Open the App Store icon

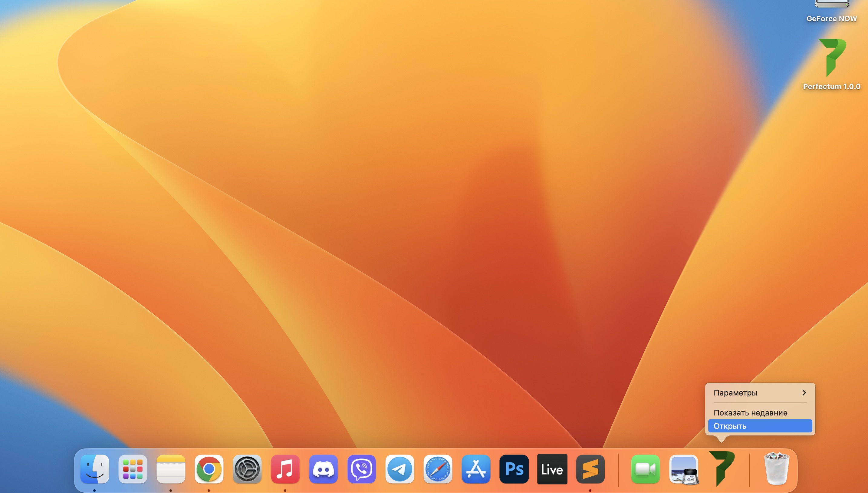point(476,469)
